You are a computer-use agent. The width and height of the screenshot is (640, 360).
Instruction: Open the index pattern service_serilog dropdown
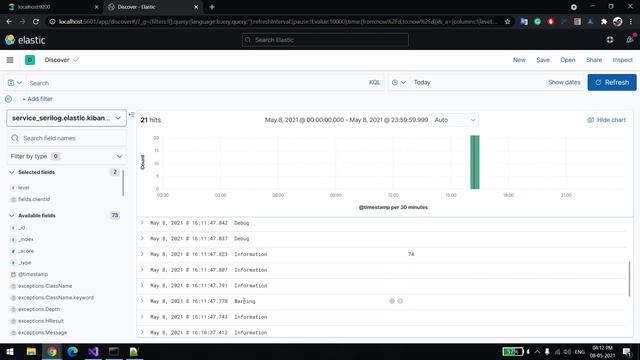(x=67, y=118)
